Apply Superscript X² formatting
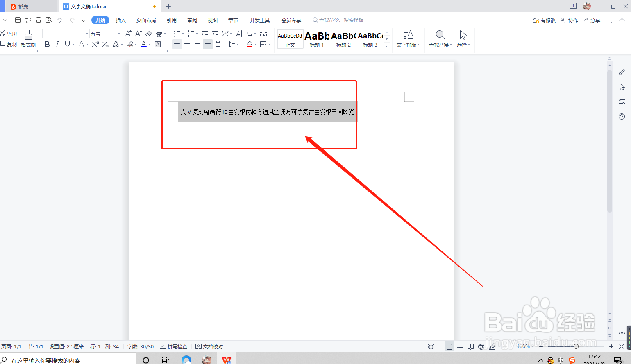The width and height of the screenshot is (631, 364). click(x=95, y=44)
